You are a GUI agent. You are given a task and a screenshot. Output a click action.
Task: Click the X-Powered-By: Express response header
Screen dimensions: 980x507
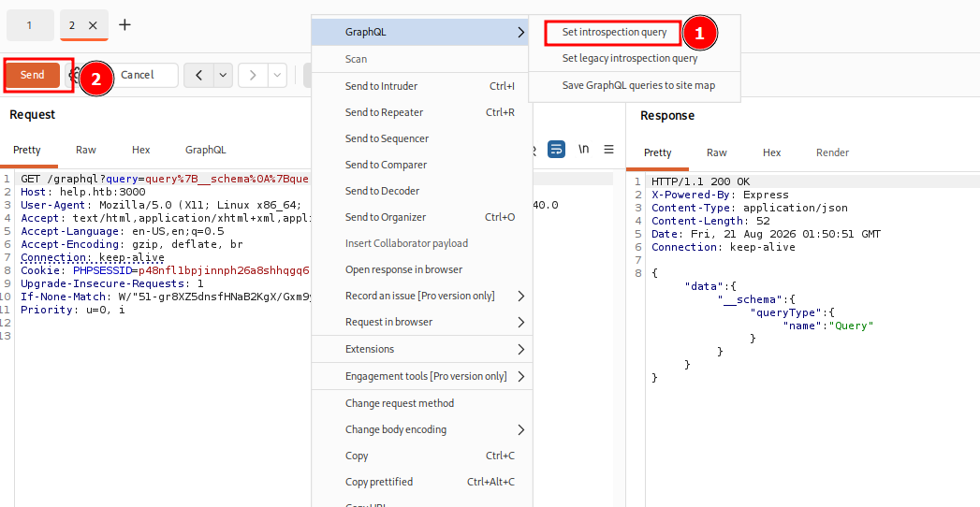[720, 195]
